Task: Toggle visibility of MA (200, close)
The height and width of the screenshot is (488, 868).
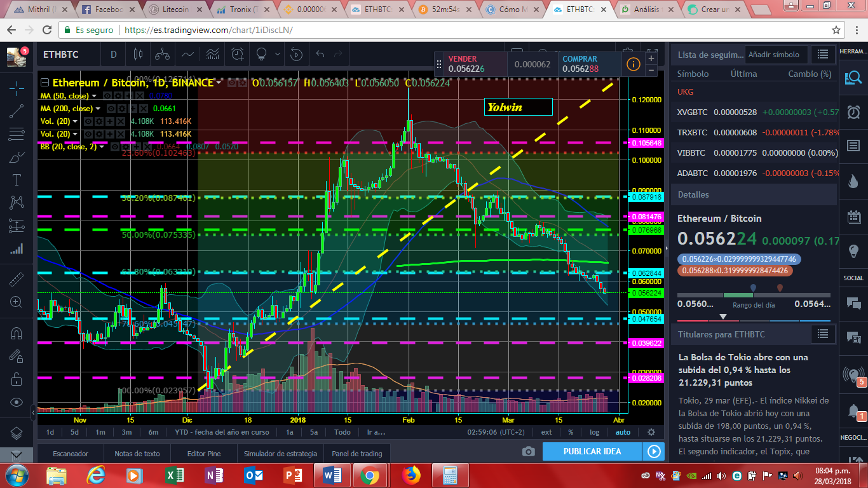Action: point(112,109)
